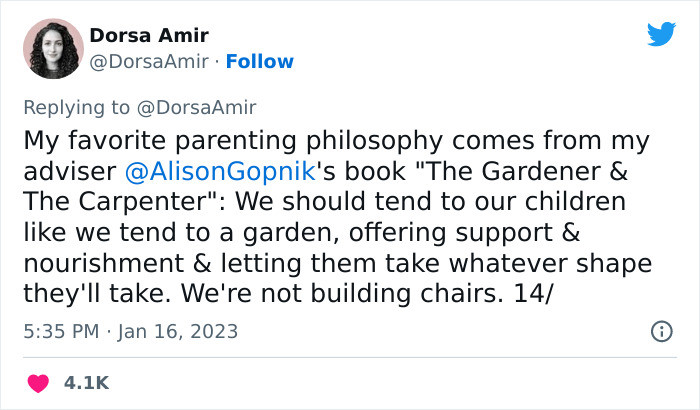
Task: View the 4.1K likes count
Action: [88, 383]
